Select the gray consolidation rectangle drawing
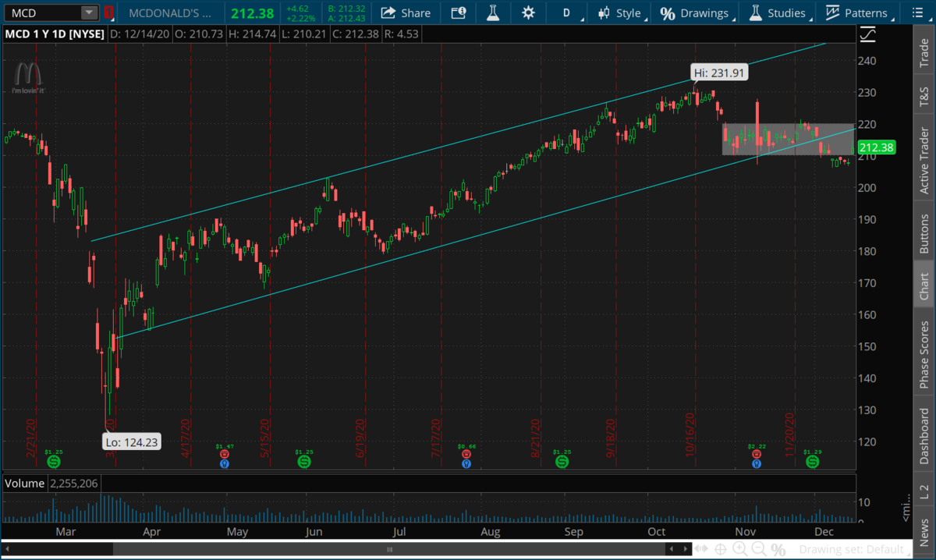This screenshot has width=936, height=560. coord(789,140)
